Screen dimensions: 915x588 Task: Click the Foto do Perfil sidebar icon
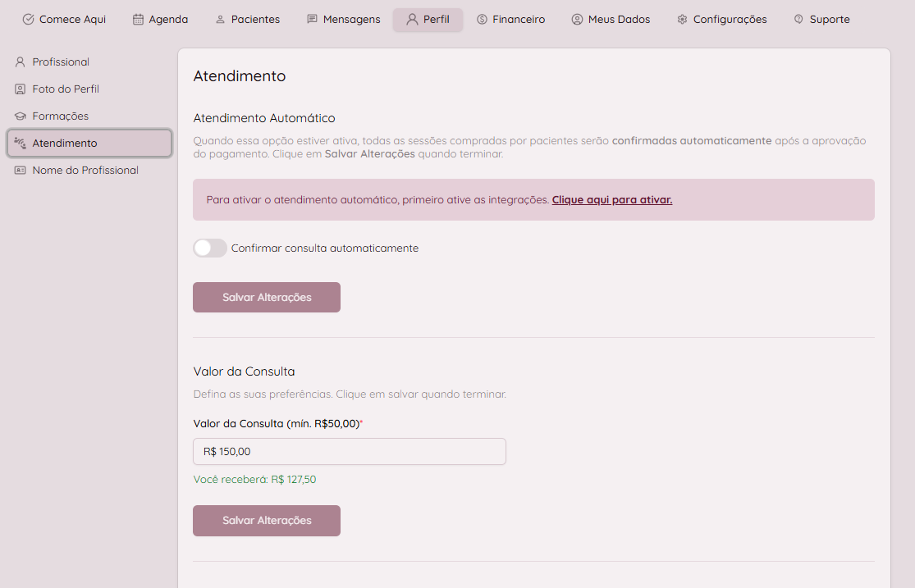21,89
